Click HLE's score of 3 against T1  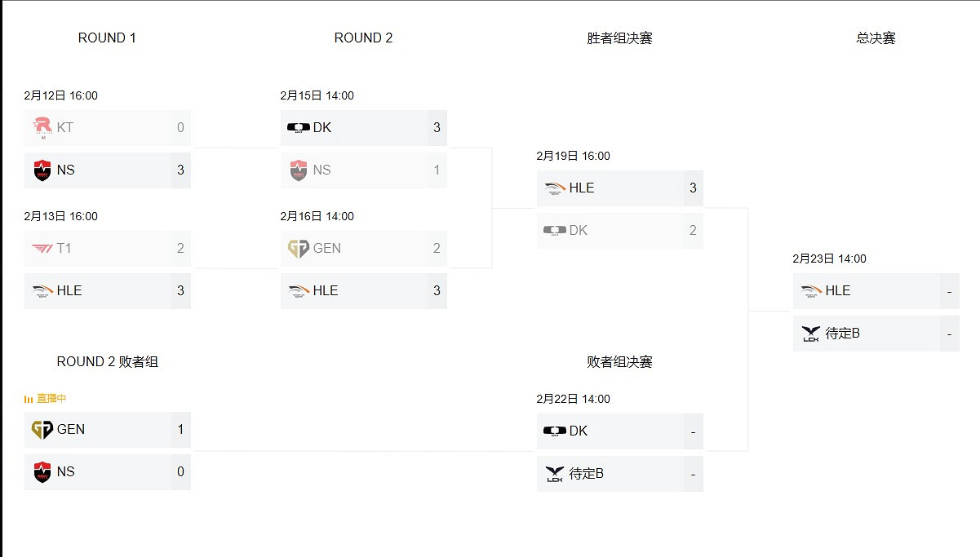click(x=180, y=291)
